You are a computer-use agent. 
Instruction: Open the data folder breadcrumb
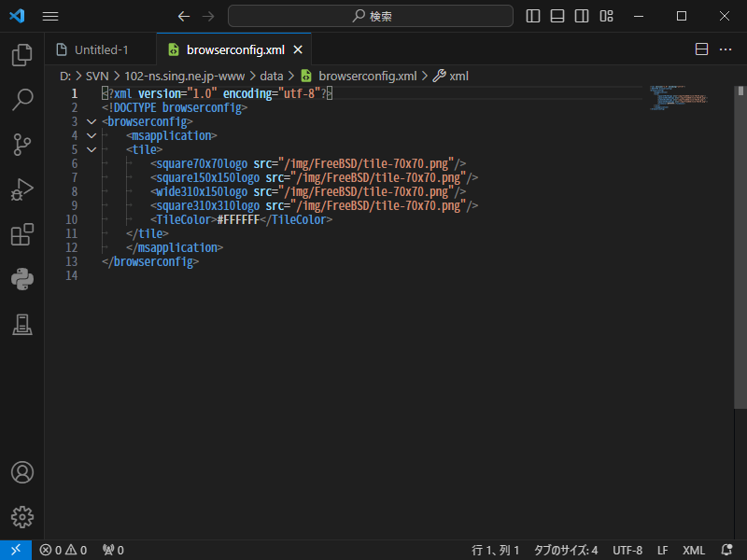[272, 77]
